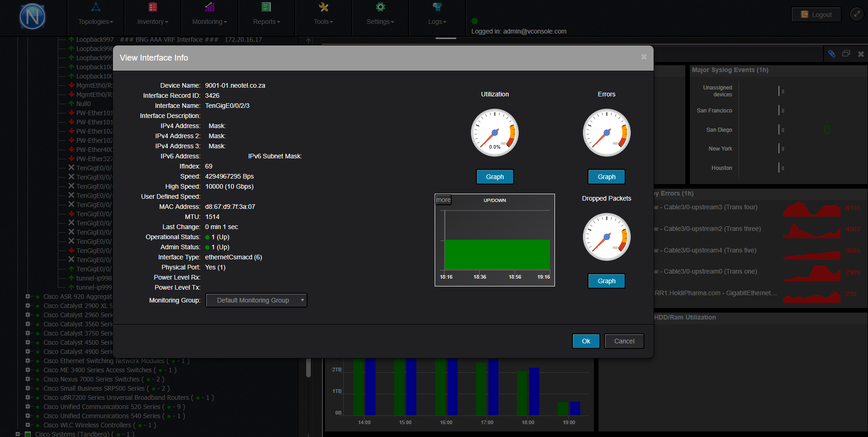
Task: Open the Dropped Packets graph
Action: coord(606,281)
